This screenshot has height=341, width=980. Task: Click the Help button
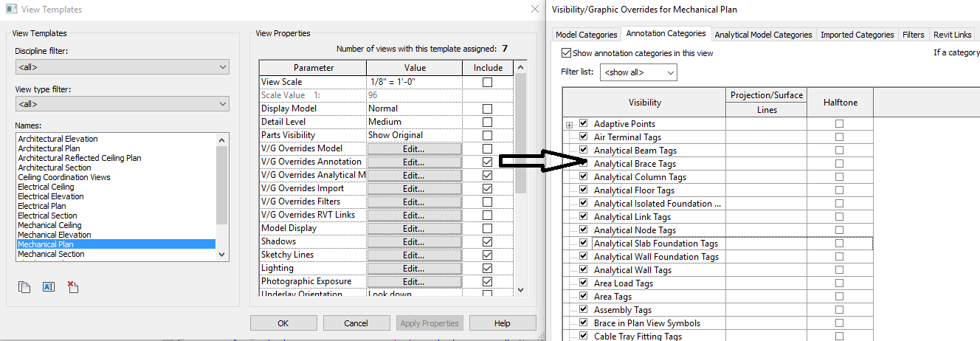(502, 323)
